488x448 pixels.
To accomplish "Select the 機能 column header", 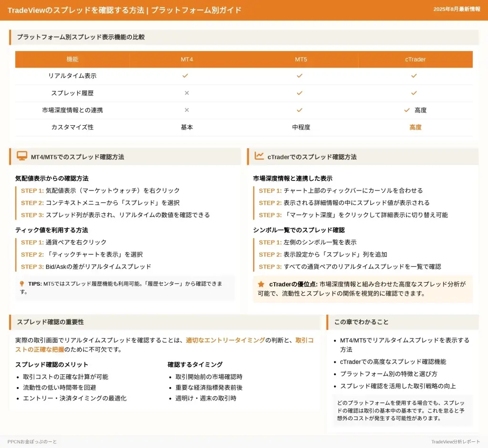I will pyautogui.click(x=72, y=60).
